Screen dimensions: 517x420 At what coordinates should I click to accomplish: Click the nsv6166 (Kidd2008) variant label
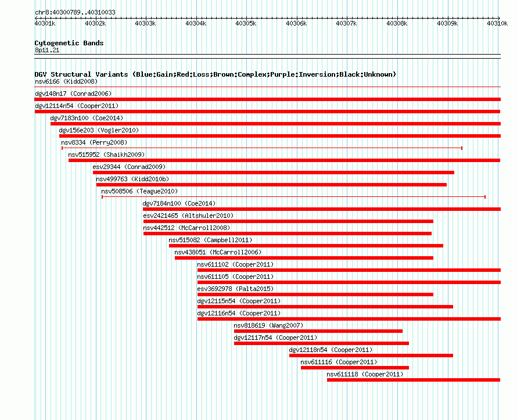[x=66, y=81]
